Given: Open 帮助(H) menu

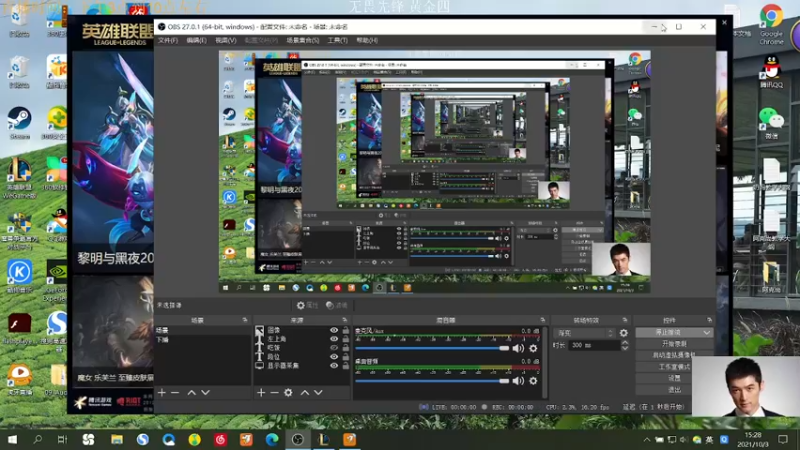Looking at the screenshot, I should click(367, 40).
